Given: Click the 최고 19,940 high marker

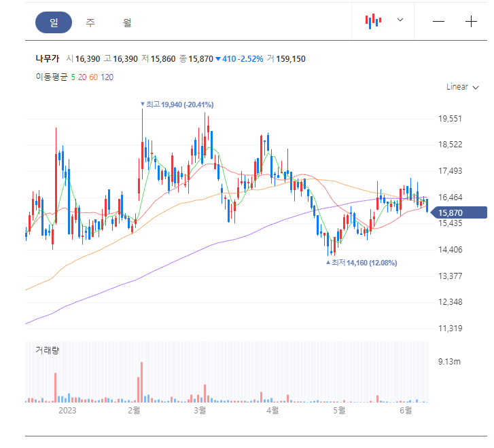Looking at the screenshot, I should (x=177, y=105).
